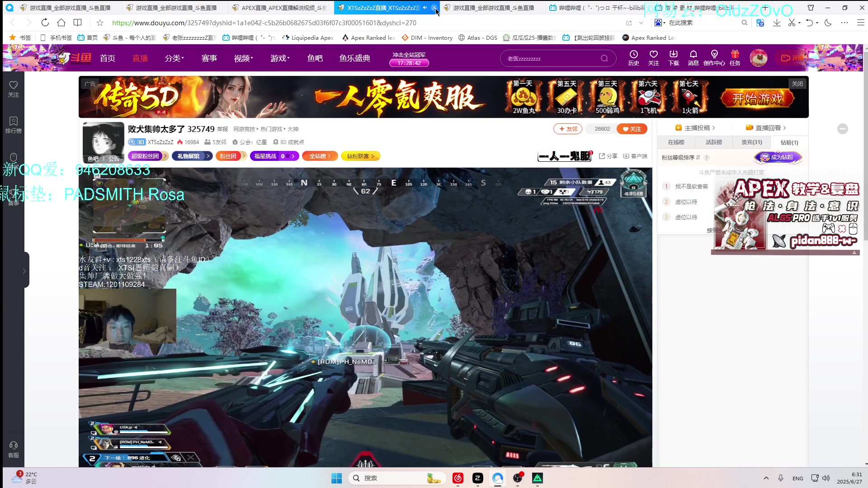
Task: Open the Douyu download icon
Action: point(674,58)
